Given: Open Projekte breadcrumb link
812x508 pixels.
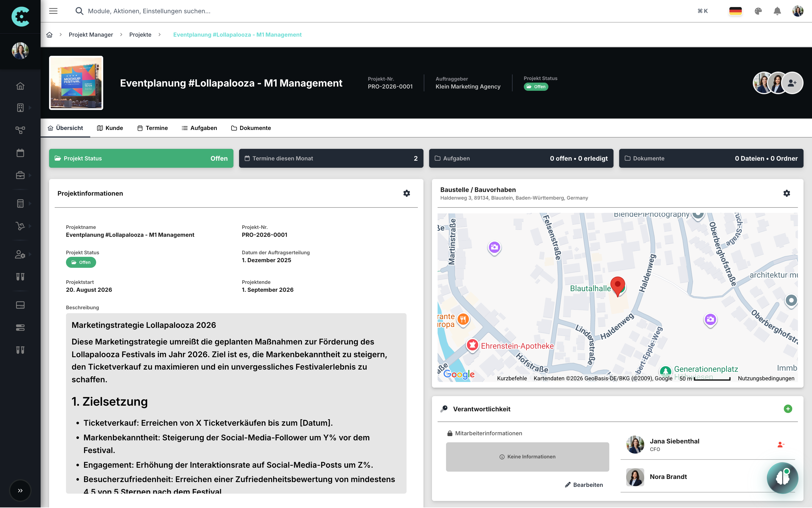Looking at the screenshot, I should click(x=140, y=35).
